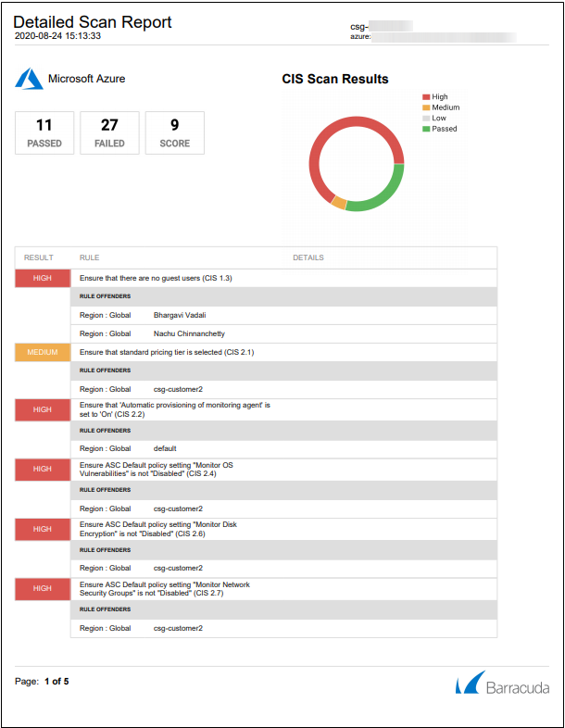Select rule 'Ensure that there are no guest users'
Screen dimensions: 565x728
pyautogui.click(x=156, y=278)
